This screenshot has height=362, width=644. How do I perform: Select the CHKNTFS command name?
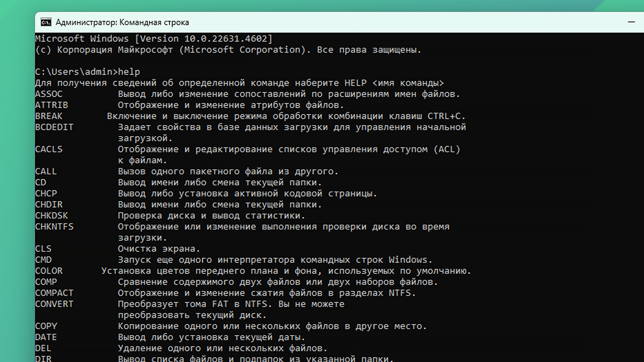point(54,227)
